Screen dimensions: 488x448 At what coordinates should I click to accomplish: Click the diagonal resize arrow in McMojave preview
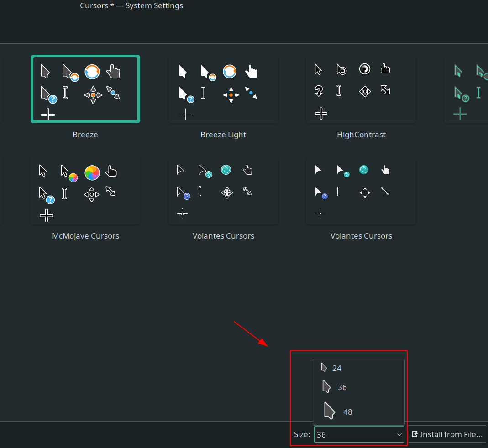tap(110, 191)
